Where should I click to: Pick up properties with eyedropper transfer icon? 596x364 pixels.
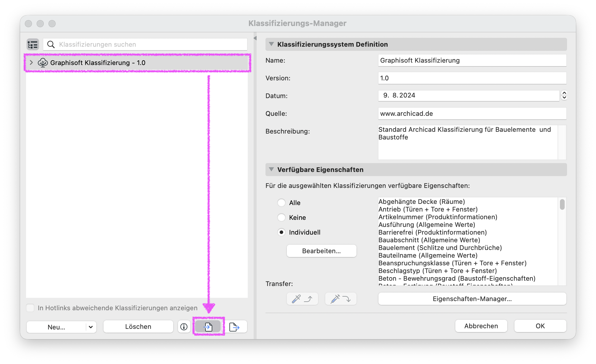point(302,299)
